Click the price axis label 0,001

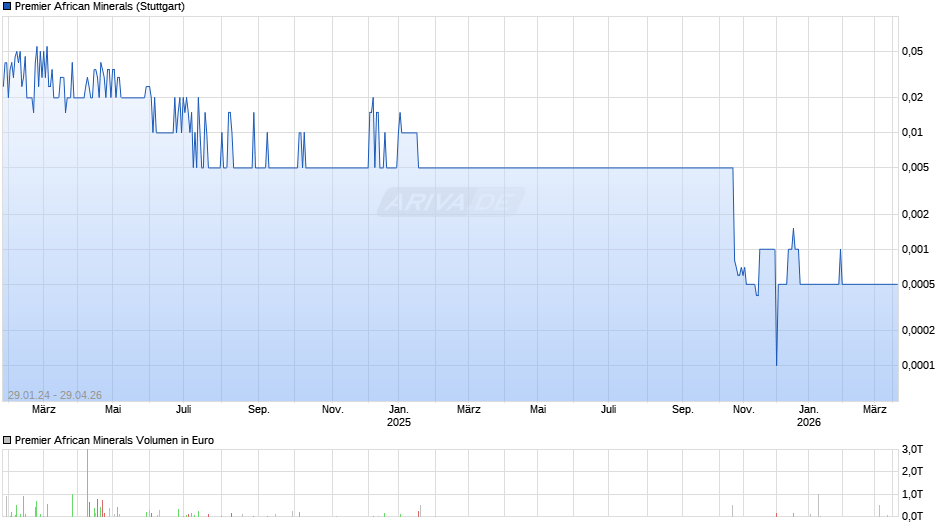915,250
